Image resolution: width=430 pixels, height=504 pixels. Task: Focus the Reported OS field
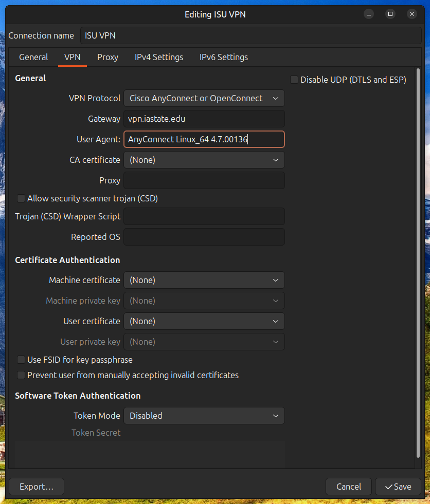click(204, 237)
